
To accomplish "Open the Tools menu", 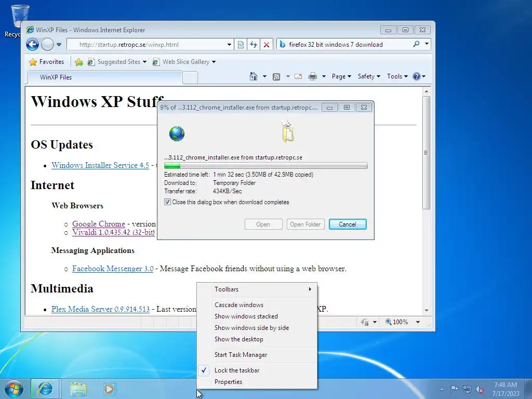I will click(x=397, y=76).
